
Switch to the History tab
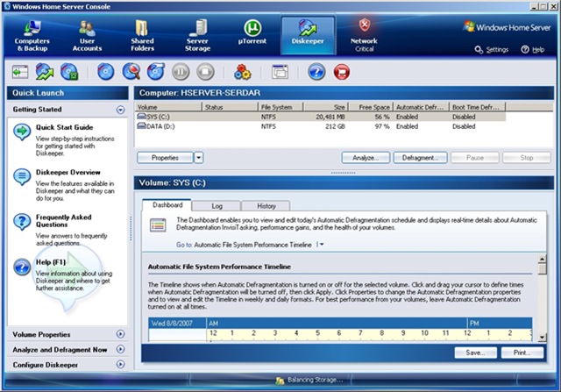point(266,206)
